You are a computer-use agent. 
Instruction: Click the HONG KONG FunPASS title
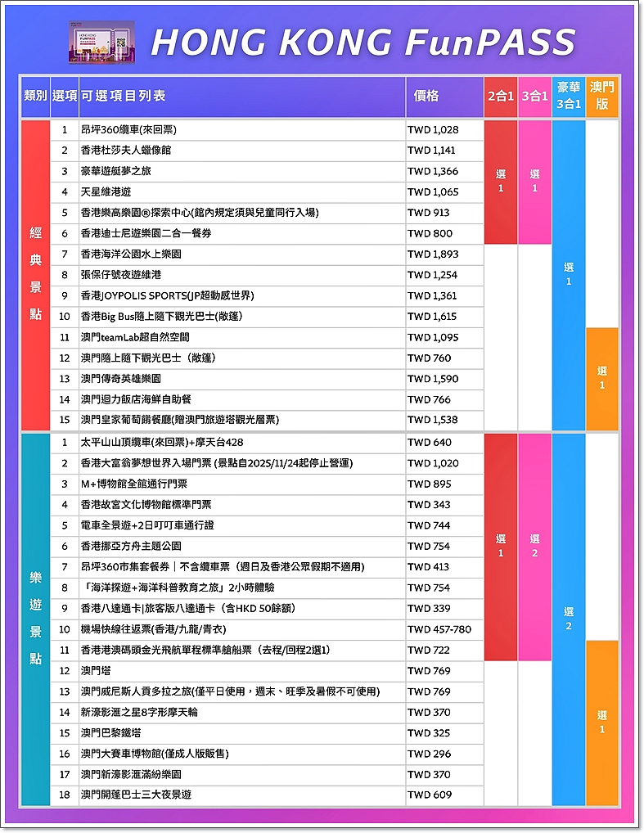click(363, 43)
